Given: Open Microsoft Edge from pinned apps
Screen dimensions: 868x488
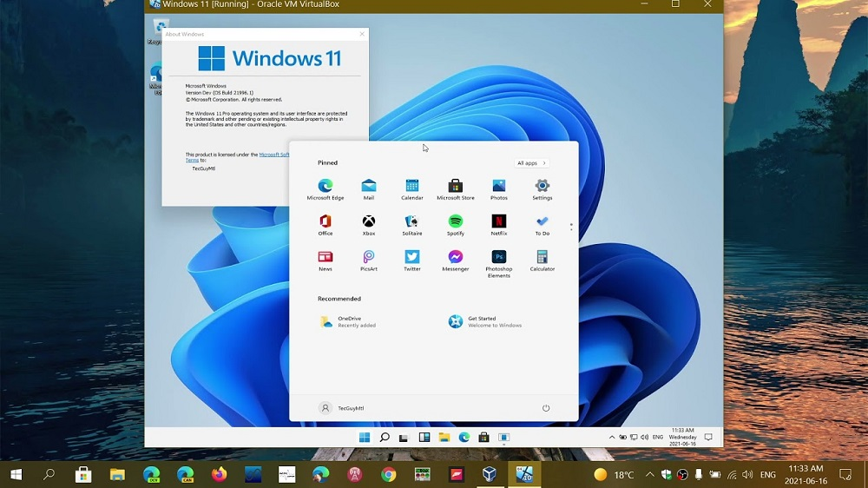Looking at the screenshot, I should (x=325, y=186).
